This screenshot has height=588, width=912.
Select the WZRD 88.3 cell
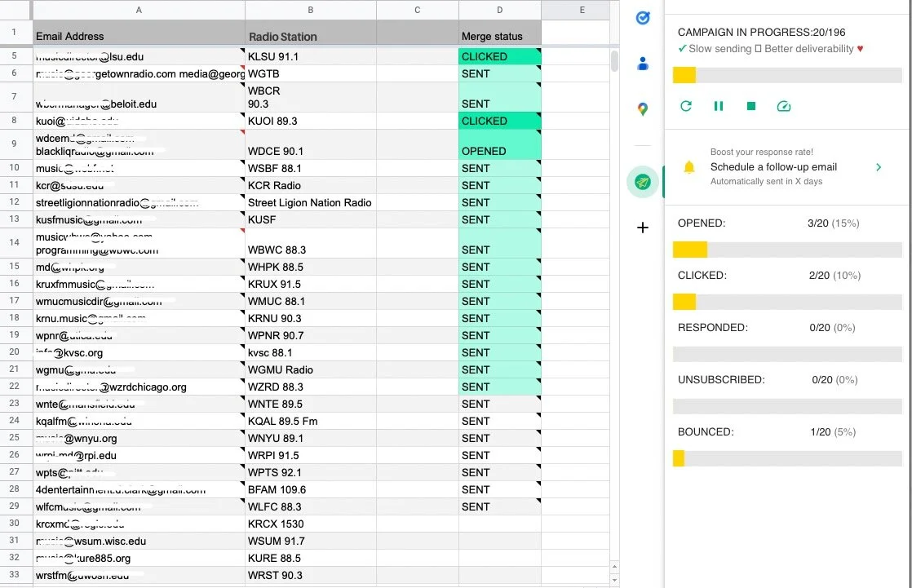tap(311, 387)
